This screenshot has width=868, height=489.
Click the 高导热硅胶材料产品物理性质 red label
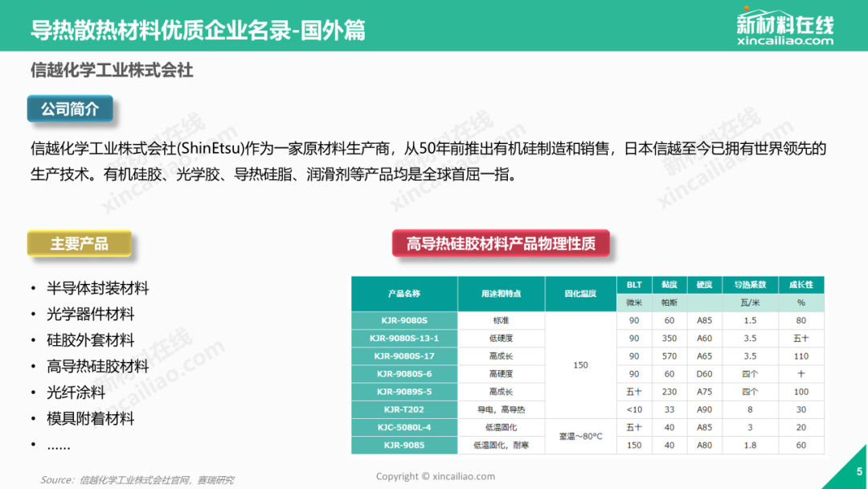(x=501, y=244)
